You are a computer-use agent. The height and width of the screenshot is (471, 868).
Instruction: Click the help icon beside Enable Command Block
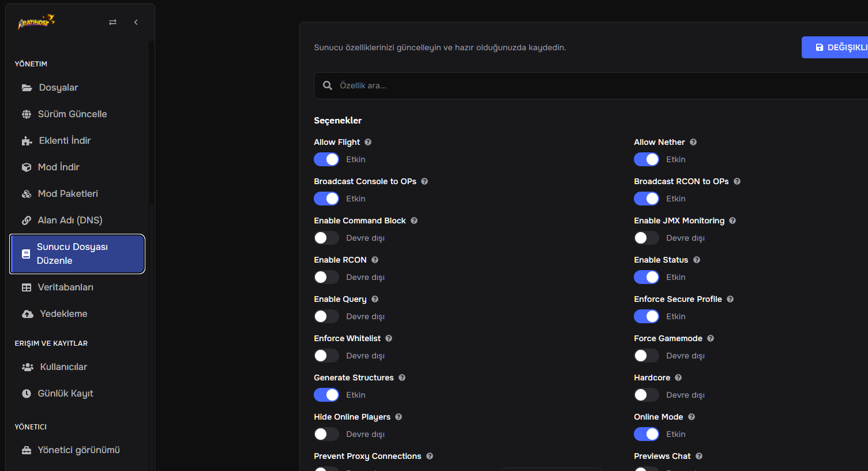click(414, 220)
